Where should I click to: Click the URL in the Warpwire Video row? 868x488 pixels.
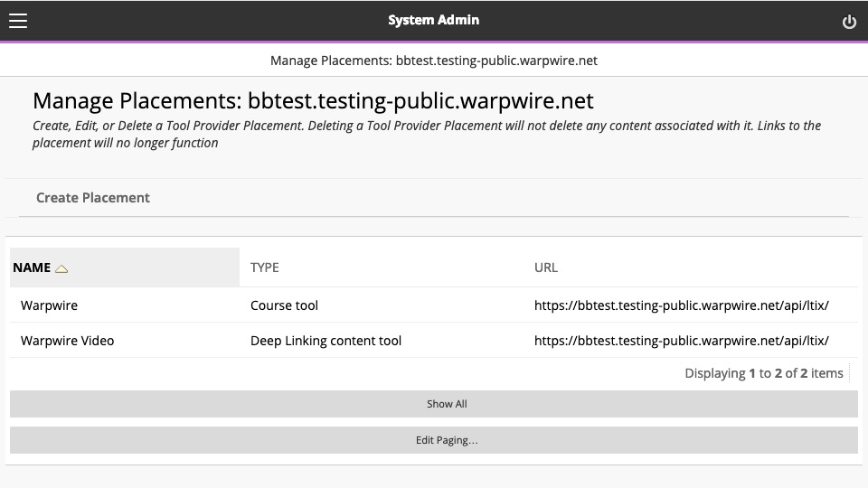click(682, 341)
